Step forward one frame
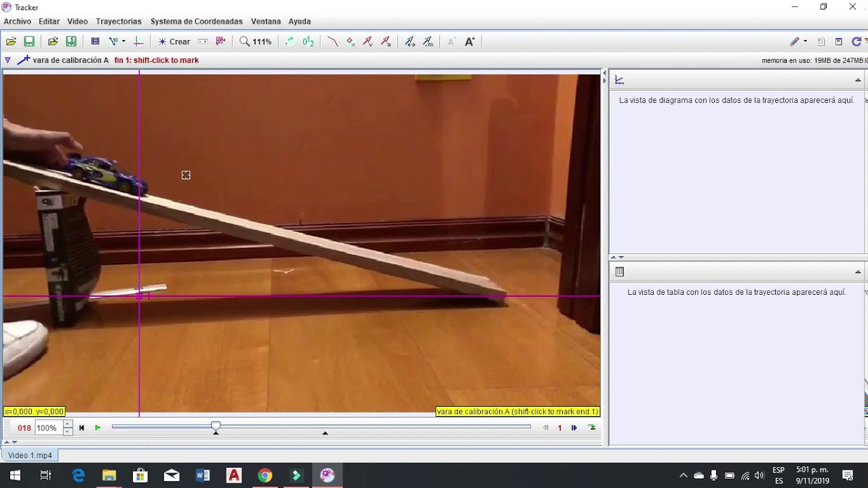 (574, 428)
